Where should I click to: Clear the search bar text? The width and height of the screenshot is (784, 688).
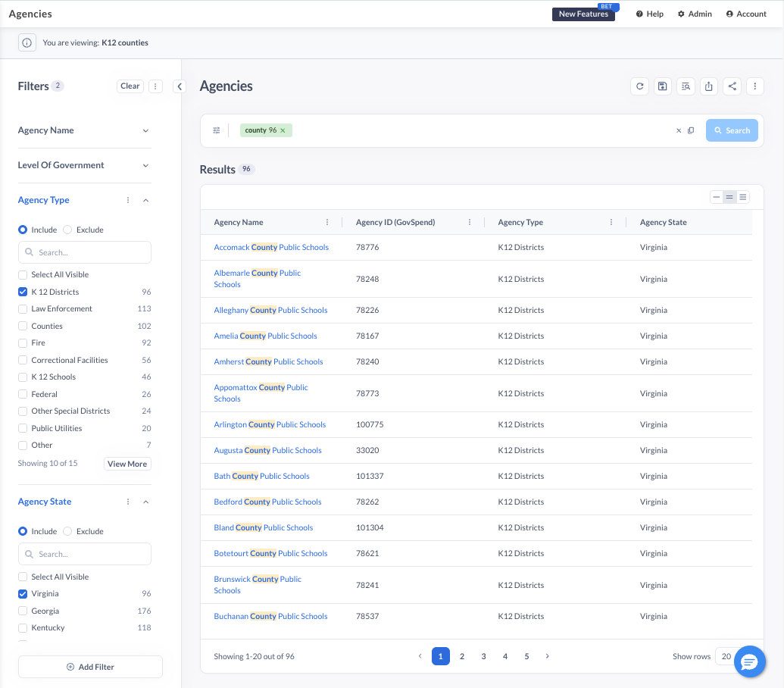[x=679, y=130]
